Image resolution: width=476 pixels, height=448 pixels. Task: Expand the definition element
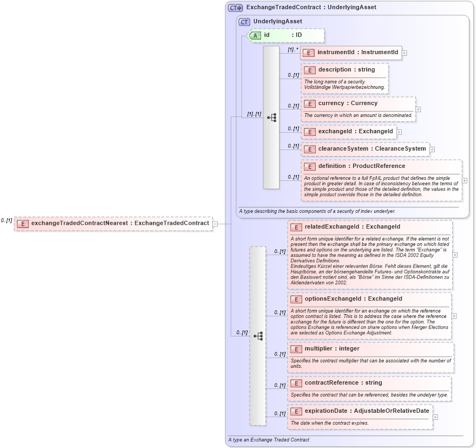click(x=465, y=181)
